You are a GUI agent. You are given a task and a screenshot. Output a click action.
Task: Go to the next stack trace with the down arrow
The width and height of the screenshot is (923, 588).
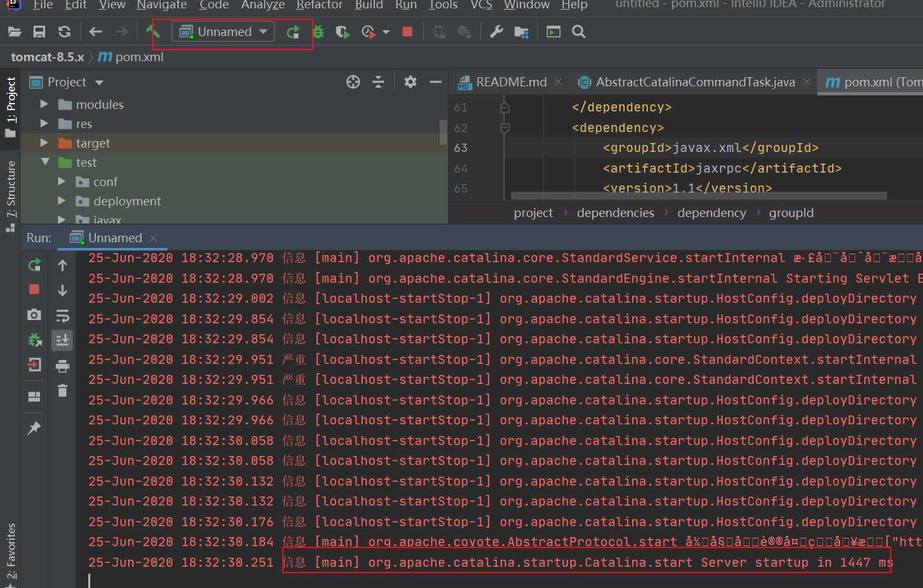pyautogui.click(x=63, y=290)
